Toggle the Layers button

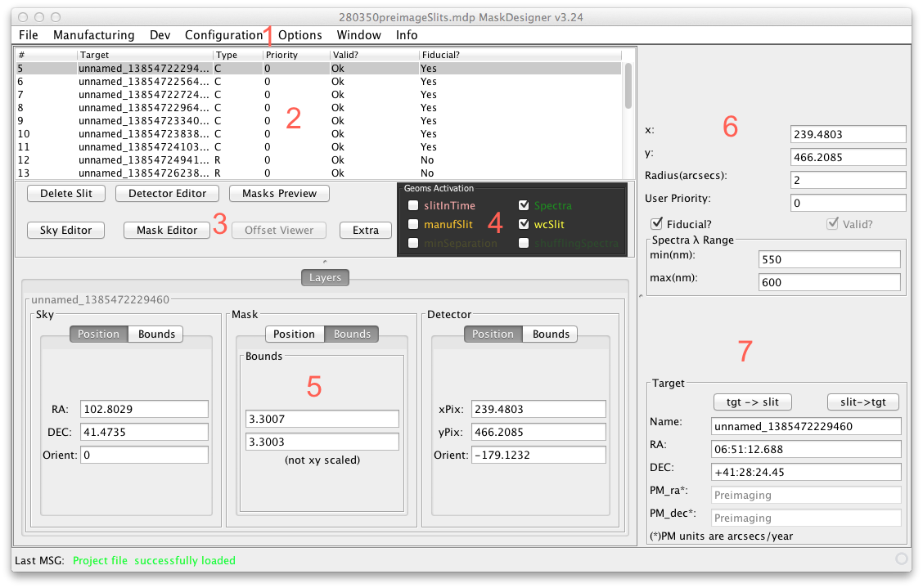click(325, 278)
